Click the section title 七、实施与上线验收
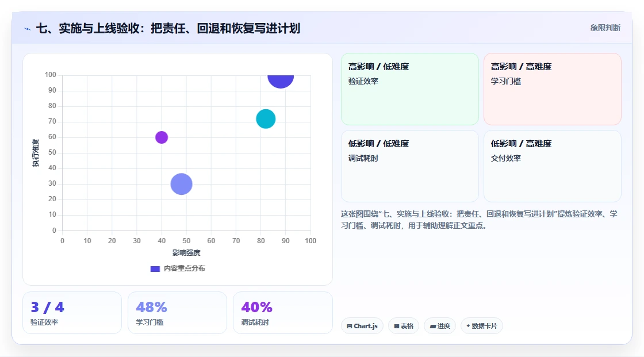 168,28
